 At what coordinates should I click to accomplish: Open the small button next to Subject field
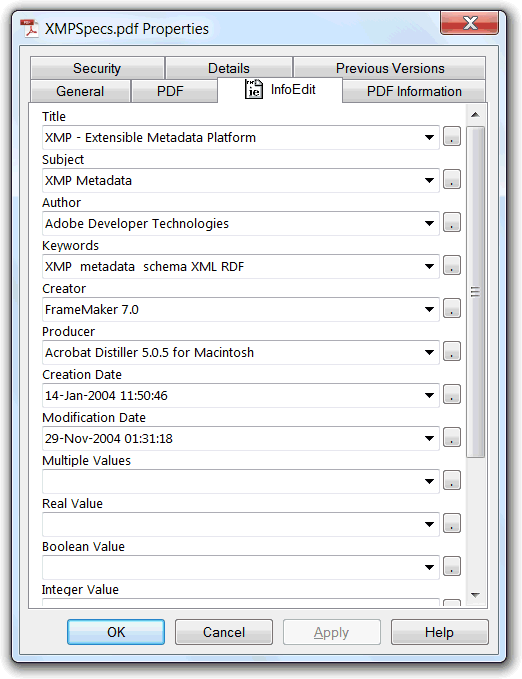[451, 180]
